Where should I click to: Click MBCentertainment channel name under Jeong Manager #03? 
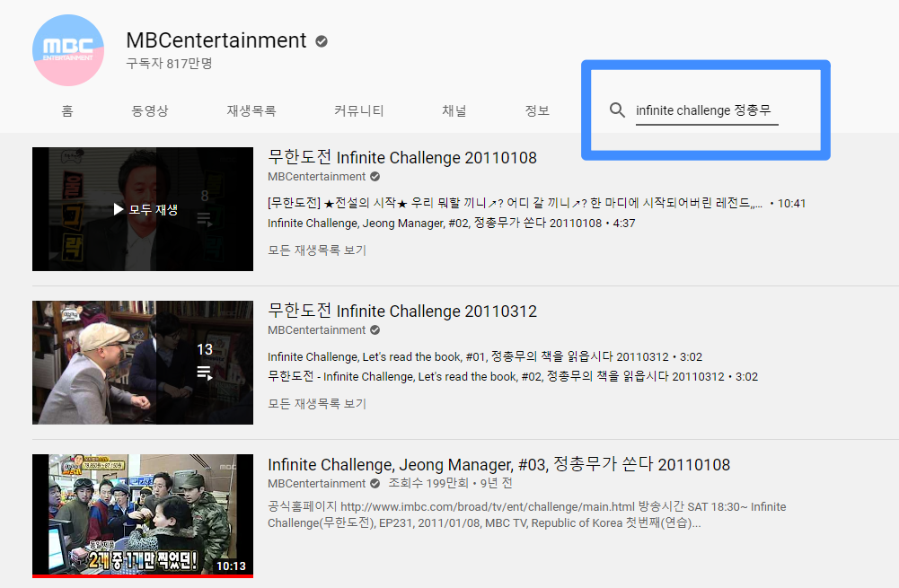click(x=316, y=484)
